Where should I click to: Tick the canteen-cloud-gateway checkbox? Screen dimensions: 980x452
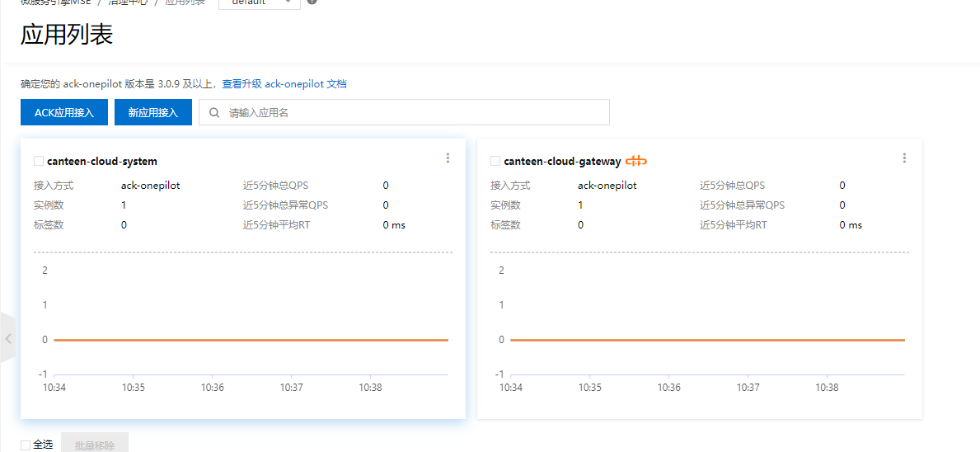495,161
